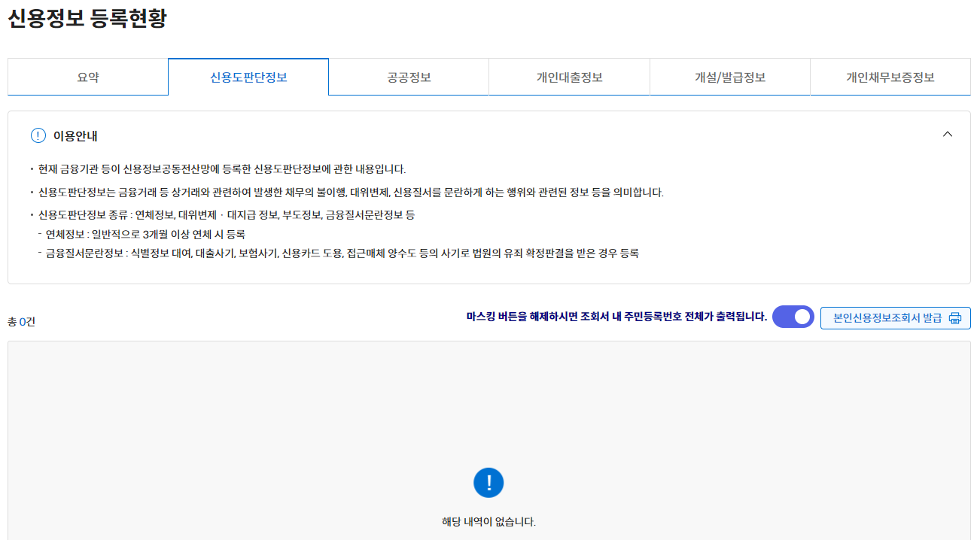Image resolution: width=980 pixels, height=540 pixels.
Task: Click the 연체정보 : 일반적으로 3개월 line
Action: point(145,235)
